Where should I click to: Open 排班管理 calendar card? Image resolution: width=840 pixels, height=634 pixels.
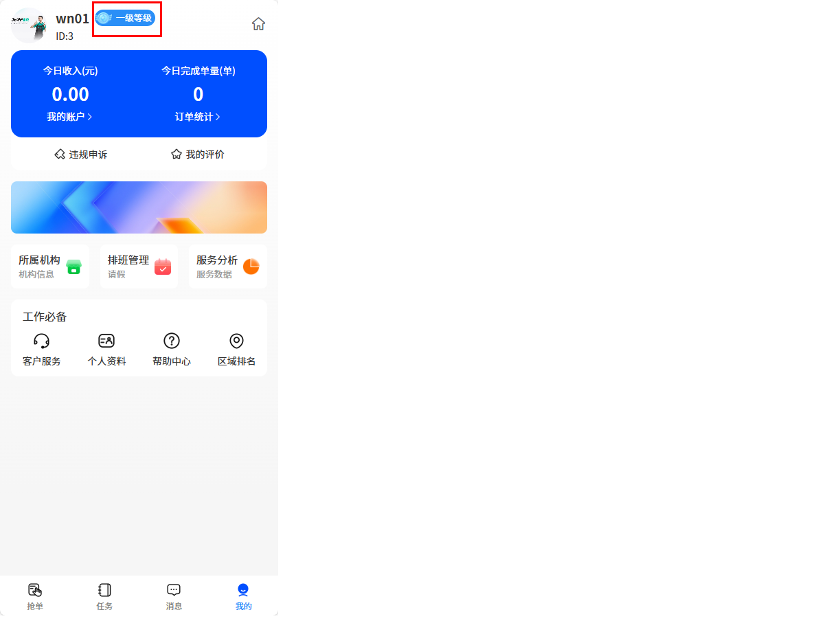click(x=139, y=267)
